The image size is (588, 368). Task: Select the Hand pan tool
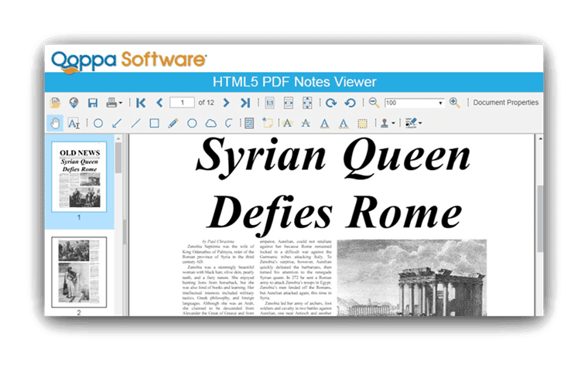point(55,123)
